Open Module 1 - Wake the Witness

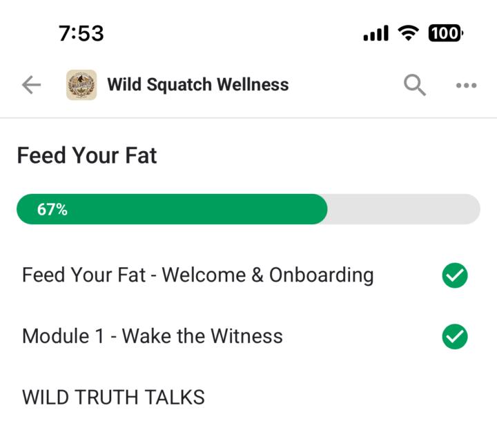click(x=153, y=336)
